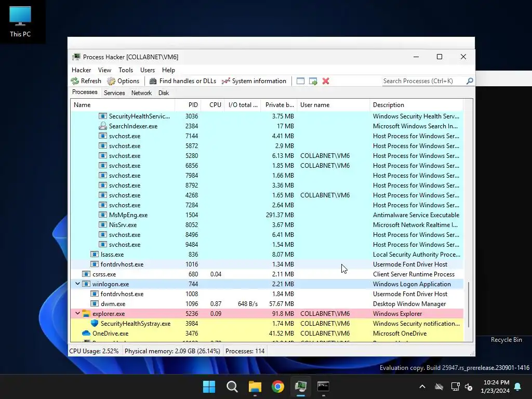Click the MsMpEng.exe process icon
The width and height of the screenshot is (532, 399).
103,215
